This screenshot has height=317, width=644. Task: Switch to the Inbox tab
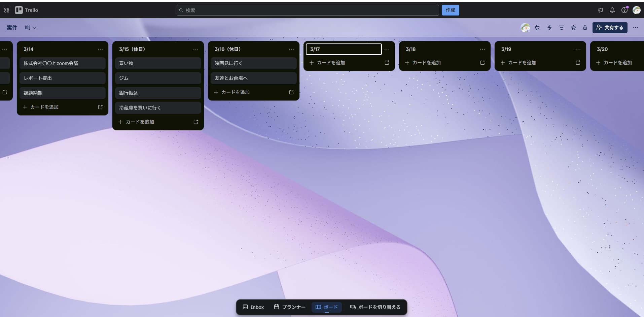(x=253, y=307)
